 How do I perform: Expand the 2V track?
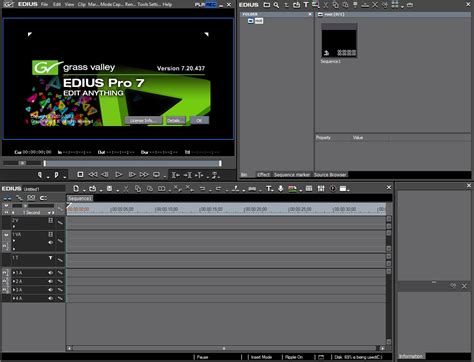point(14,226)
